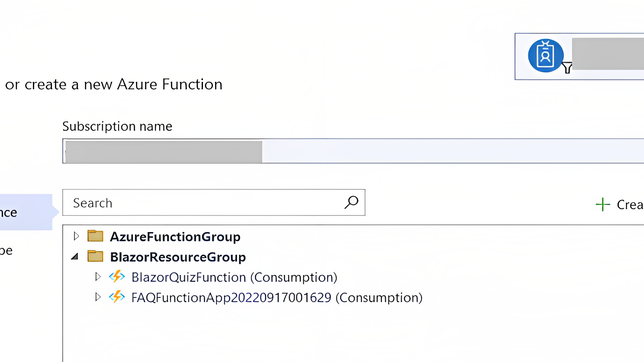Viewport: 644px width, 362px height.
Task: Click the account badge icon
Action: click(546, 56)
